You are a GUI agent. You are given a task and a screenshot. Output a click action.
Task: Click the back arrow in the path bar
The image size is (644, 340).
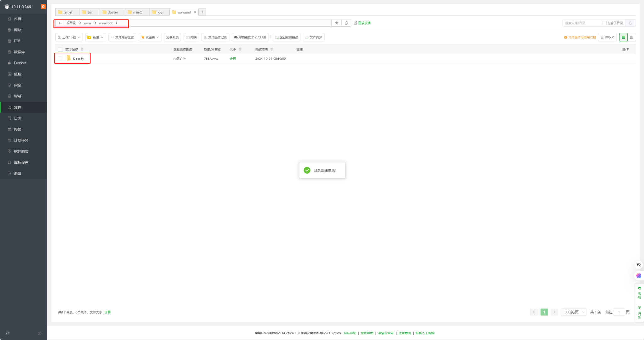(x=60, y=23)
